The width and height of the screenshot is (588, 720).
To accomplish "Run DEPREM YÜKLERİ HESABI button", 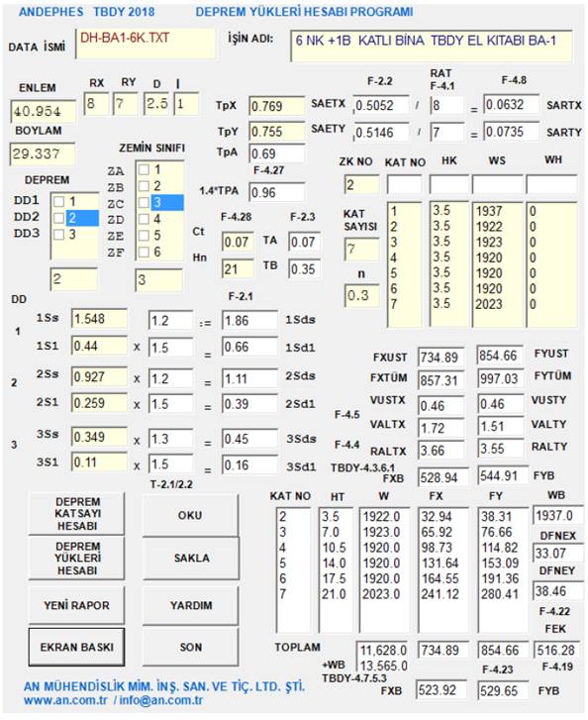I will 76,558.
